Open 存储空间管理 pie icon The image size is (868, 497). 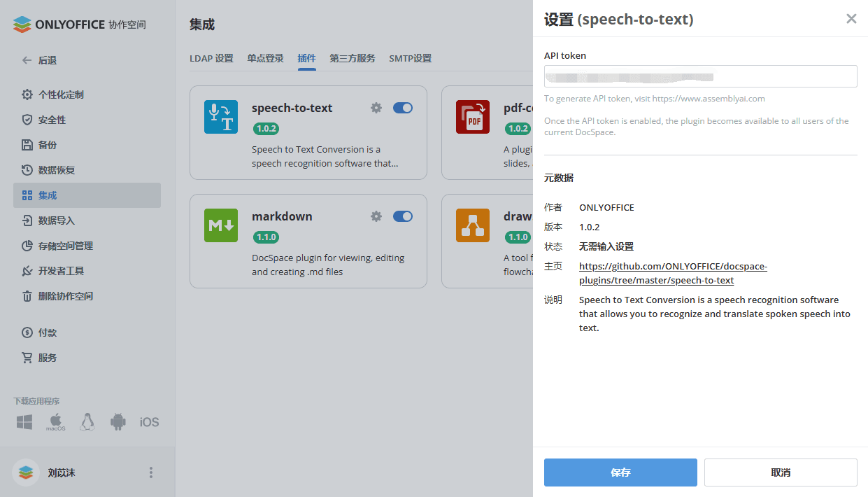pyautogui.click(x=27, y=246)
